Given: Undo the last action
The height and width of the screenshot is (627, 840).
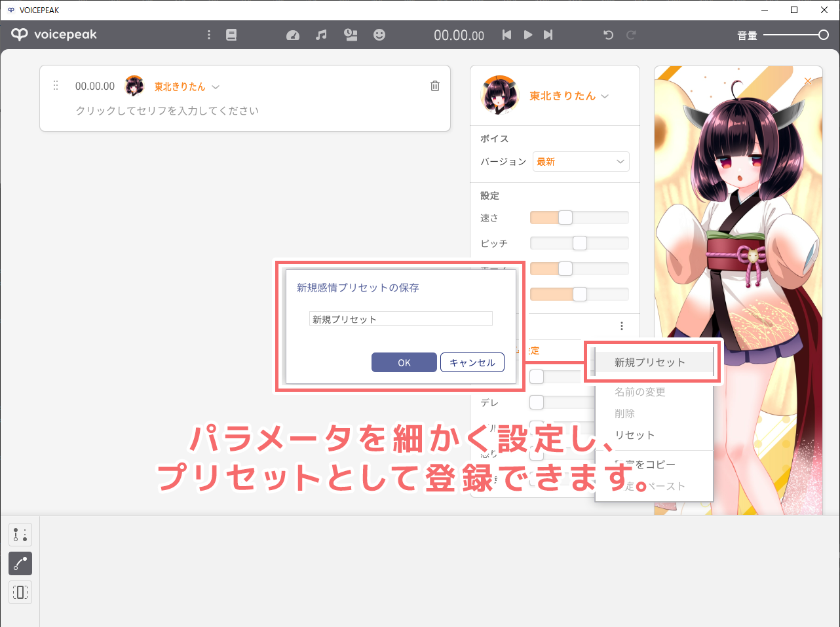Looking at the screenshot, I should coord(608,35).
